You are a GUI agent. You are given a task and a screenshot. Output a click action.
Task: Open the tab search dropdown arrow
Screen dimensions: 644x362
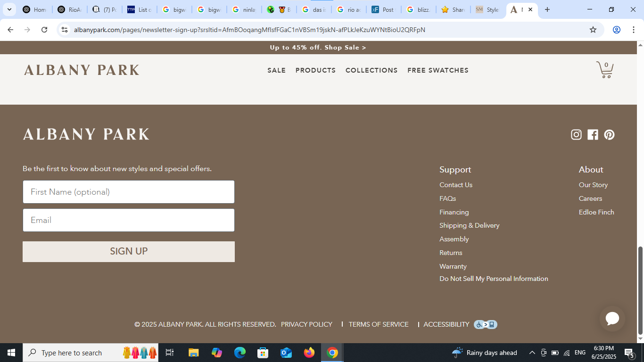(9, 9)
